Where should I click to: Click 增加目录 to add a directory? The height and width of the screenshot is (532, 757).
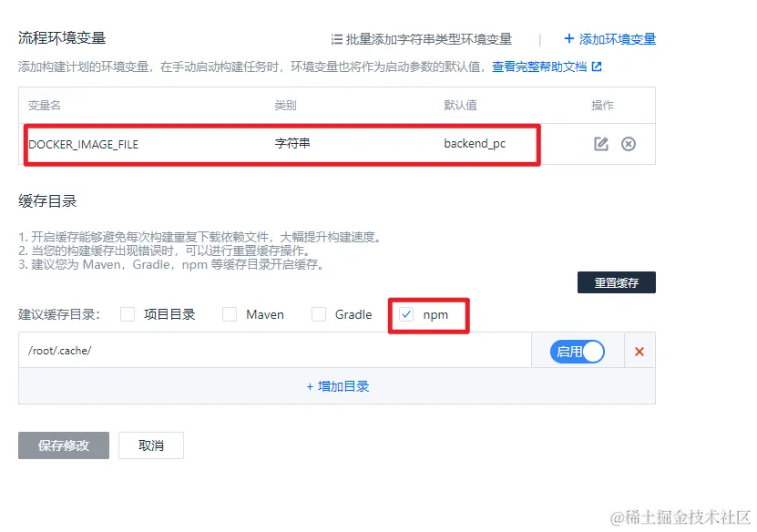[338, 386]
